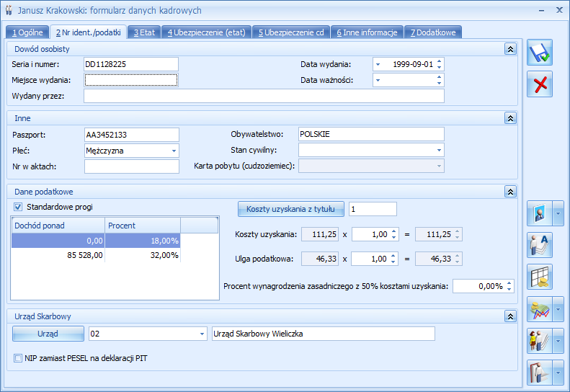Viewport: 570px width, 392px height.
Task: Click the Koszty uzyskania z tytułu button
Action: 291,209
